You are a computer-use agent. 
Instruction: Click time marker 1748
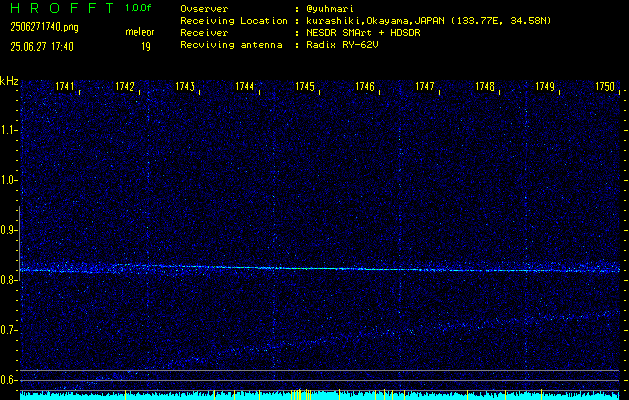(x=485, y=86)
